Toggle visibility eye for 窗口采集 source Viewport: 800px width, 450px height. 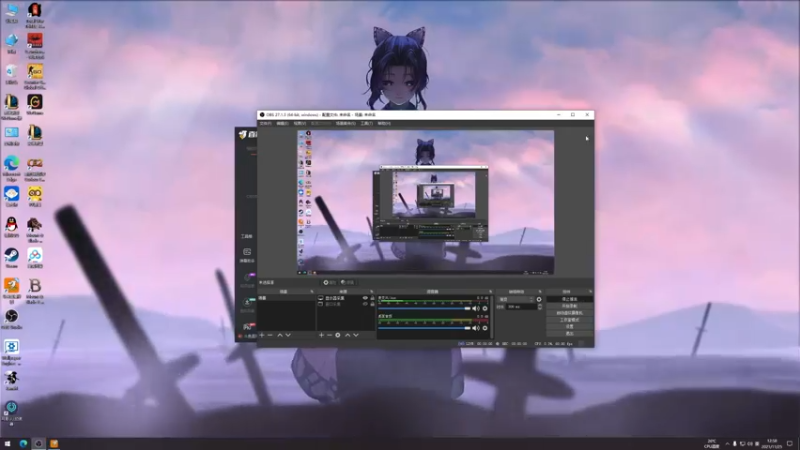[x=365, y=304]
